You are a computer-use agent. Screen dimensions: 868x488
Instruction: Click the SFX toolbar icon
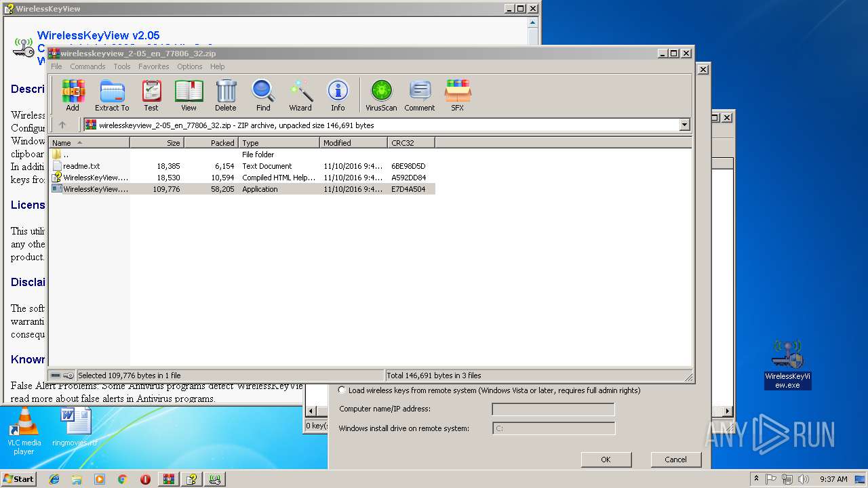click(458, 95)
